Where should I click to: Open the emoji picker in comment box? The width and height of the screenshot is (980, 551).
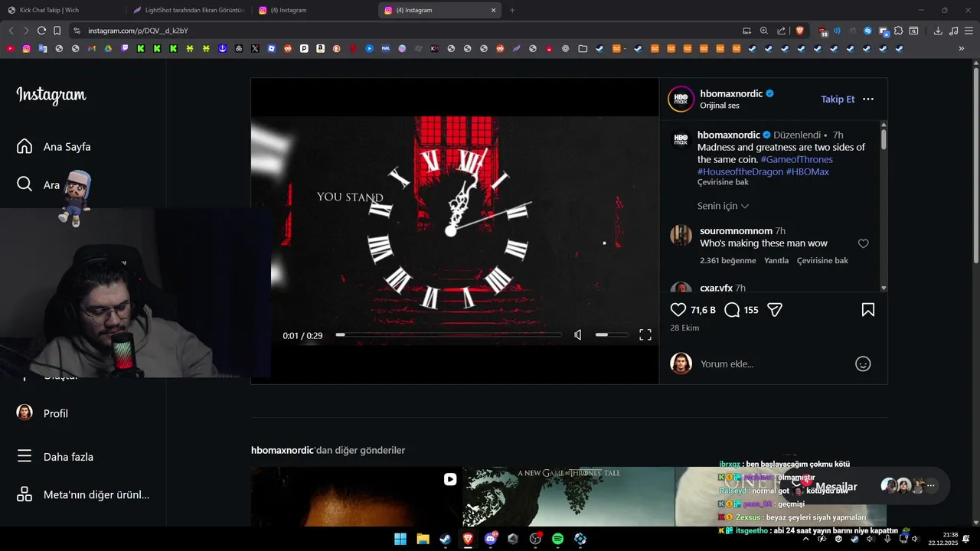[x=863, y=364]
